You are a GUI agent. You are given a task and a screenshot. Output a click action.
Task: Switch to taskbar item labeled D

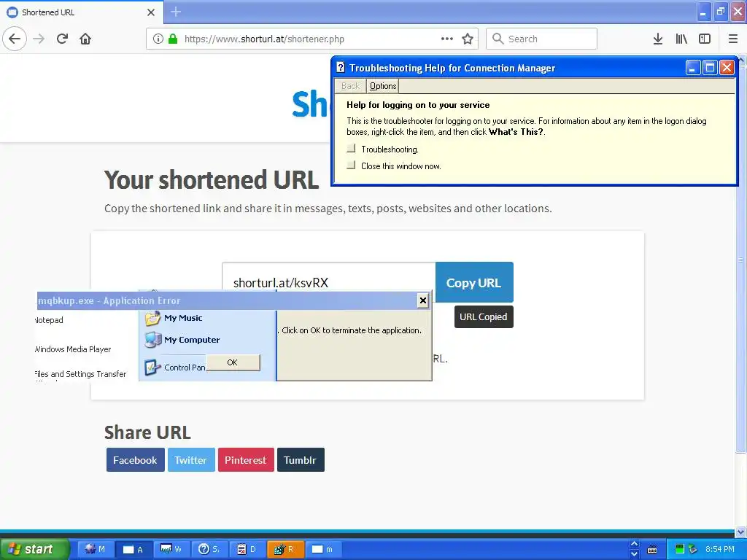tap(247, 549)
